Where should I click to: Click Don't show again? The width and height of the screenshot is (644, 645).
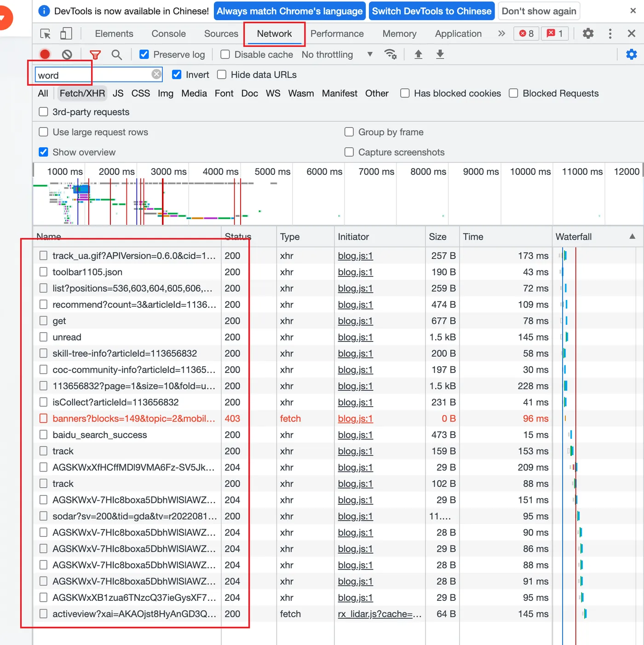pyautogui.click(x=539, y=11)
